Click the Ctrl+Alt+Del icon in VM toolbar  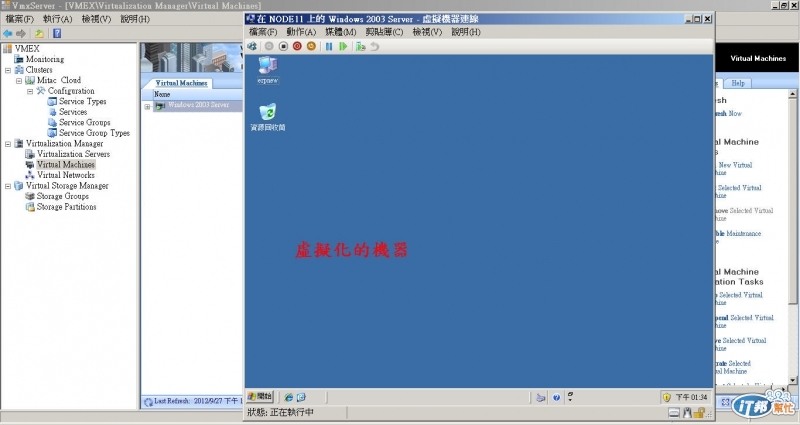(252, 46)
